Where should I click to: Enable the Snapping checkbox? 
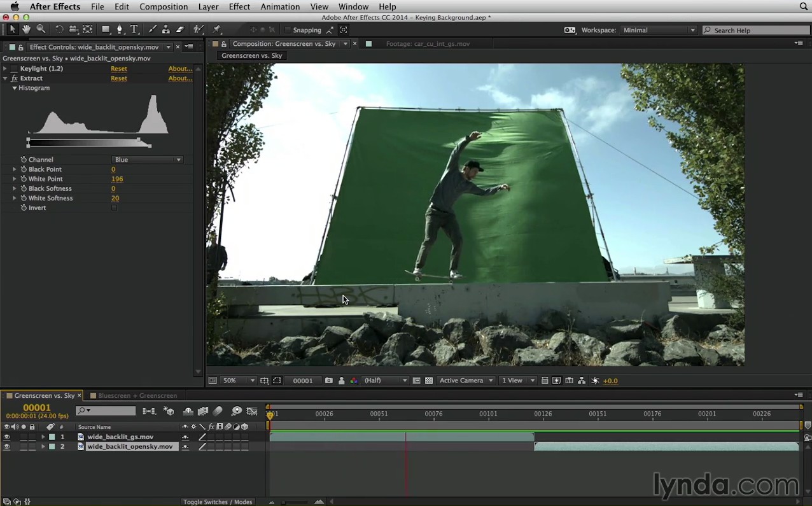(x=288, y=30)
